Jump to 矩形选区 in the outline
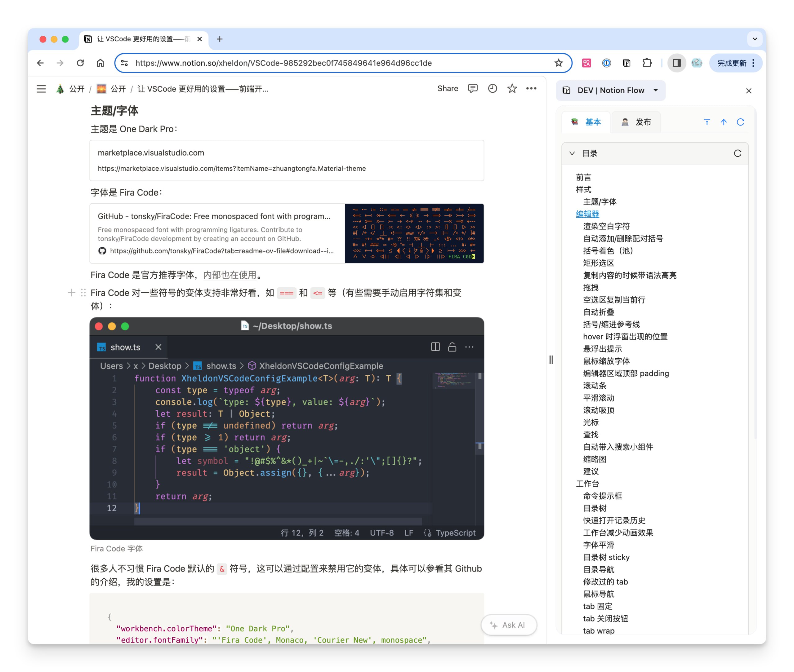The width and height of the screenshot is (794, 672). click(599, 263)
